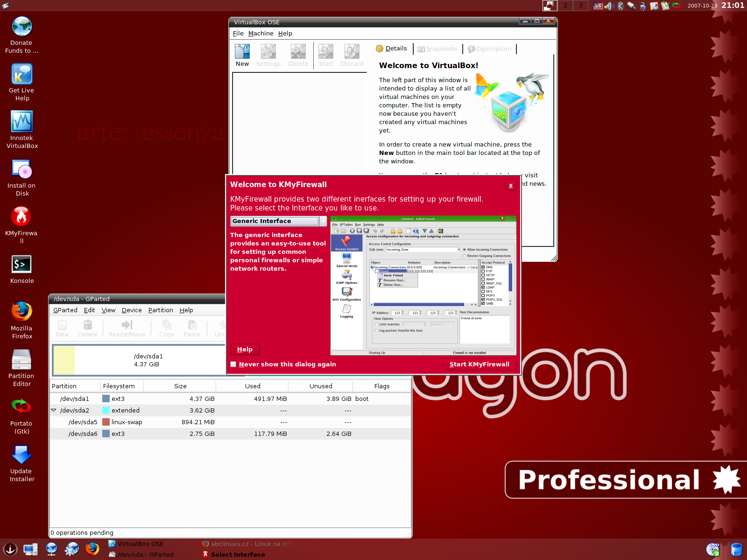Click the Partition column header

pos(75,386)
